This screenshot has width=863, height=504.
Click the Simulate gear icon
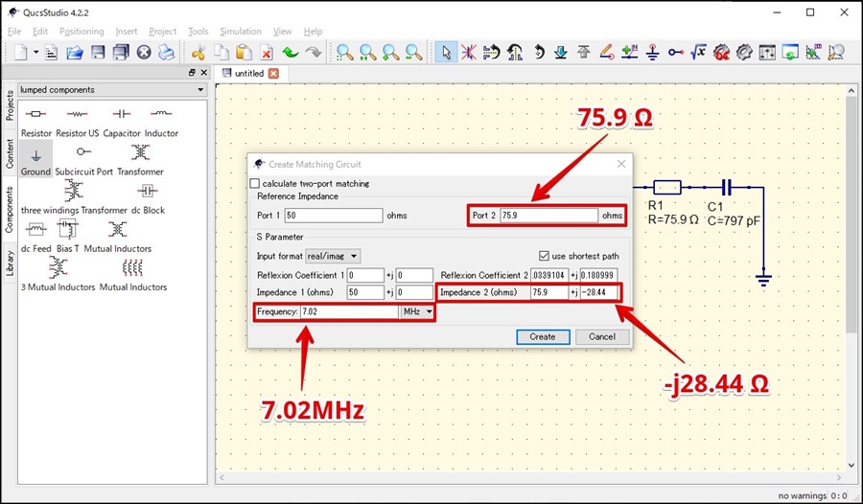(x=744, y=53)
